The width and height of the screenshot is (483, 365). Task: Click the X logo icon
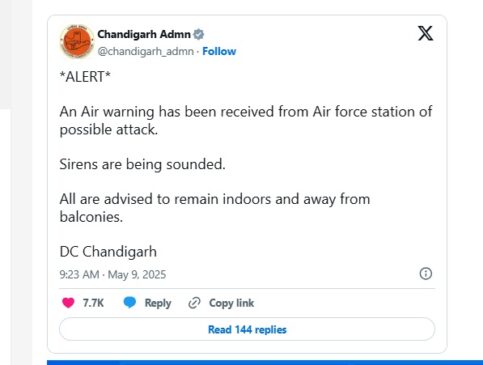point(425,33)
